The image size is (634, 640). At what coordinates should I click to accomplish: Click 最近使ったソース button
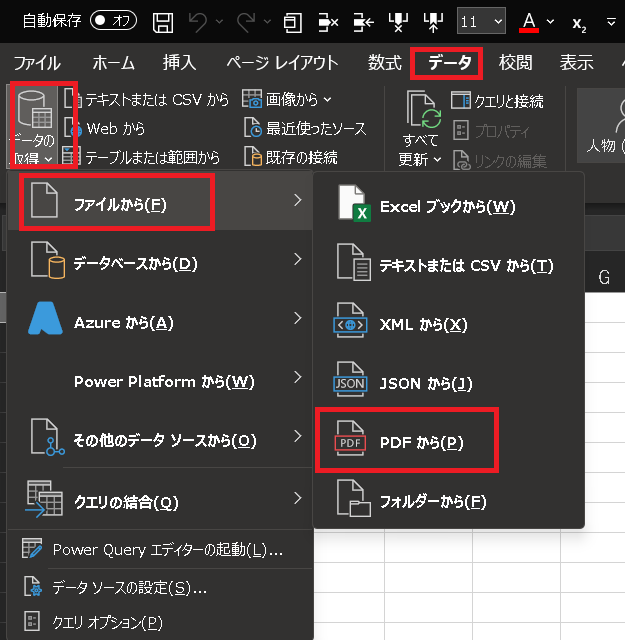tap(305, 128)
